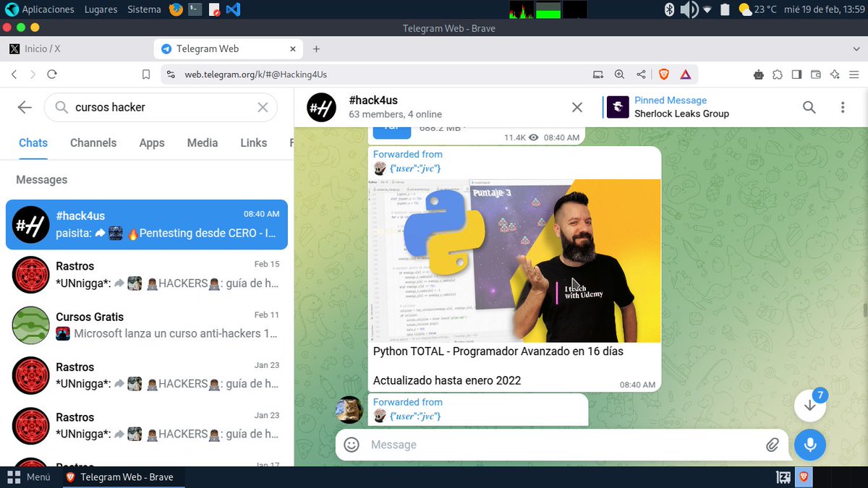868x488 pixels.
Task: Go back in browser history
Action: click(x=14, y=74)
